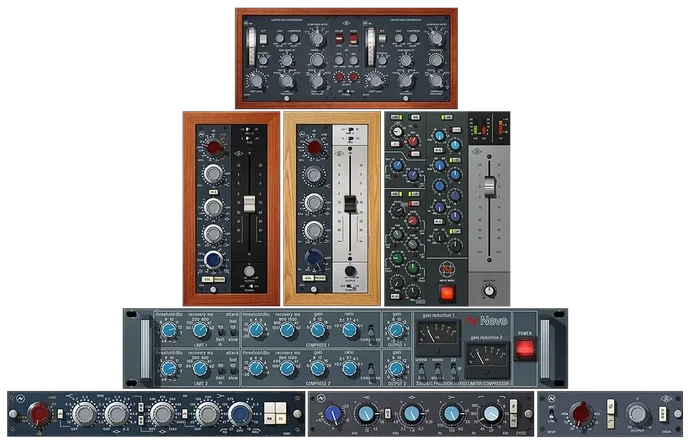
Task: Adjust Limit 1 recovery knob on 33609
Action: coord(200,330)
